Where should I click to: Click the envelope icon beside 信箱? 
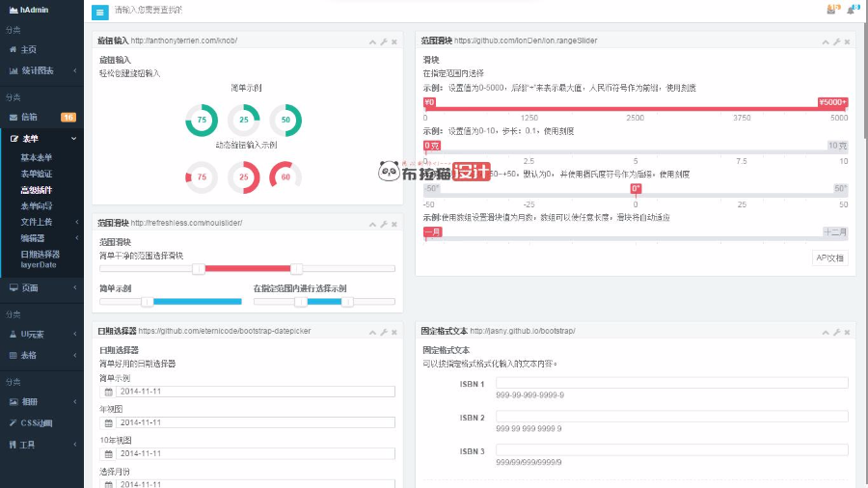(x=14, y=118)
